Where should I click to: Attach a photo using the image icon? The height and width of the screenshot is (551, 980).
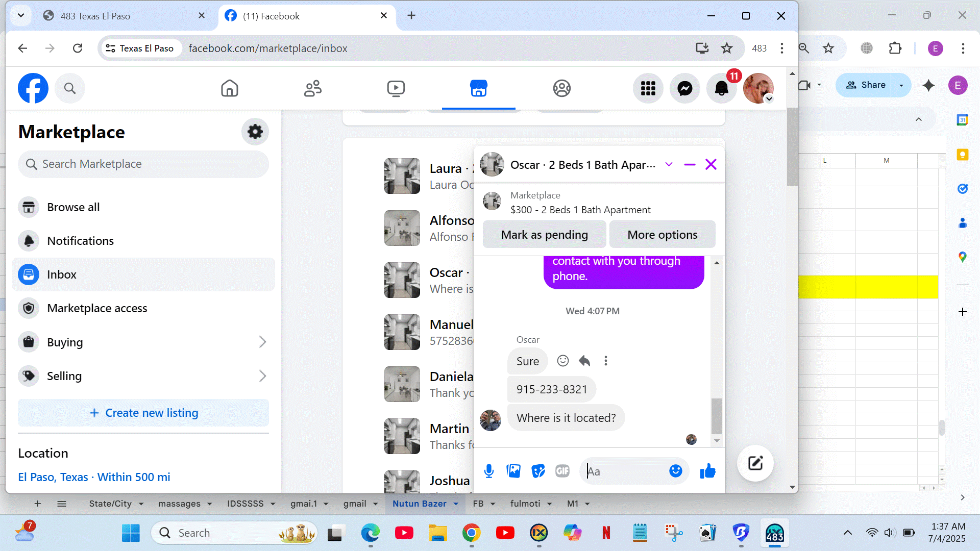click(x=513, y=471)
